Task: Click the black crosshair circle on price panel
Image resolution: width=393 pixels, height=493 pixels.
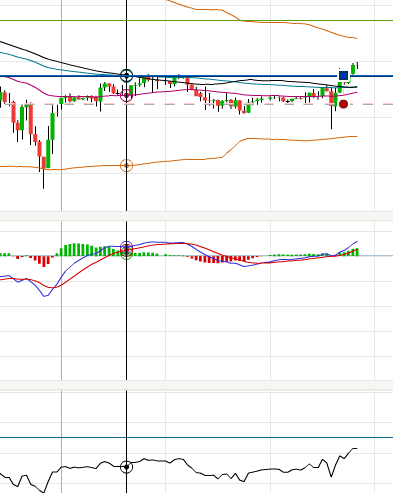Action: point(126,76)
